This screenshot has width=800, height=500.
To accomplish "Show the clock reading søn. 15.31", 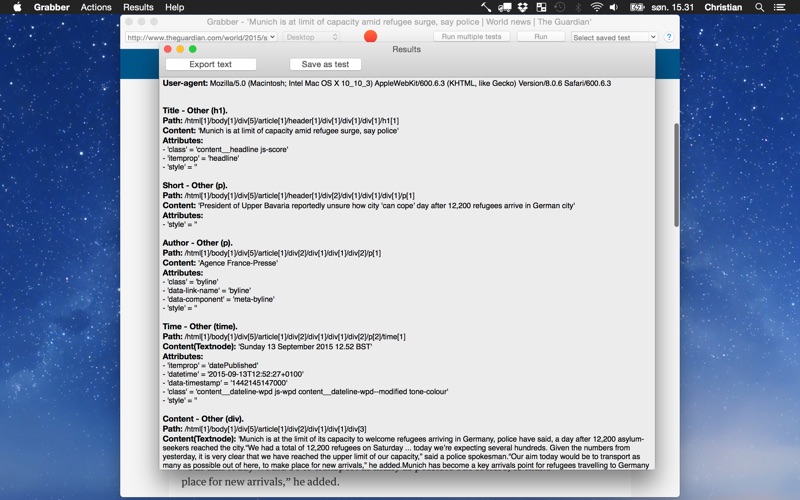I will (x=672, y=7).
